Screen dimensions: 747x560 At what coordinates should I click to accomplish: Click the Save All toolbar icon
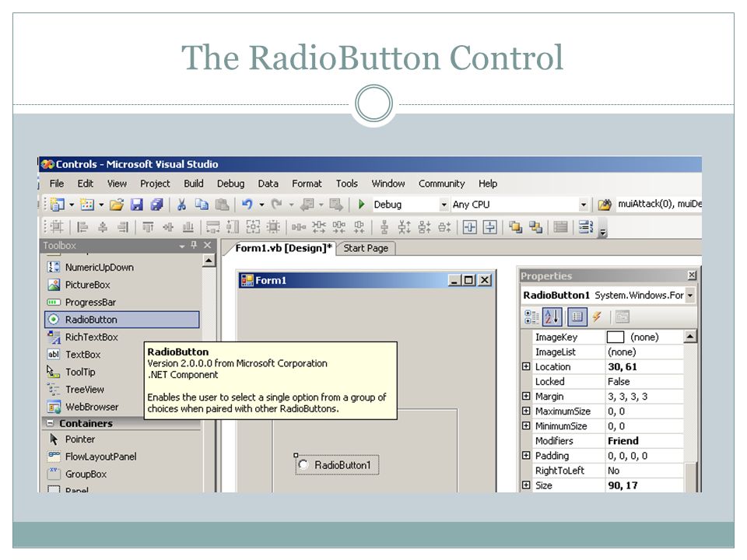(x=156, y=205)
